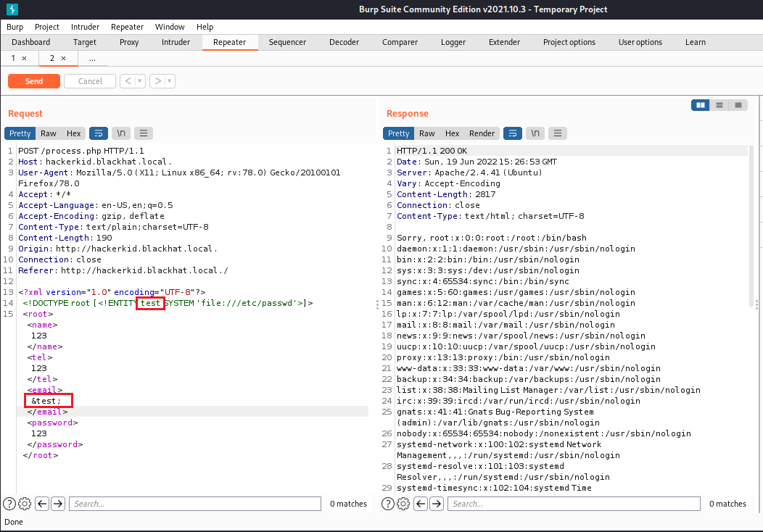Select Repeater request tab 2
This screenshot has width=763, height=532.
52,59
